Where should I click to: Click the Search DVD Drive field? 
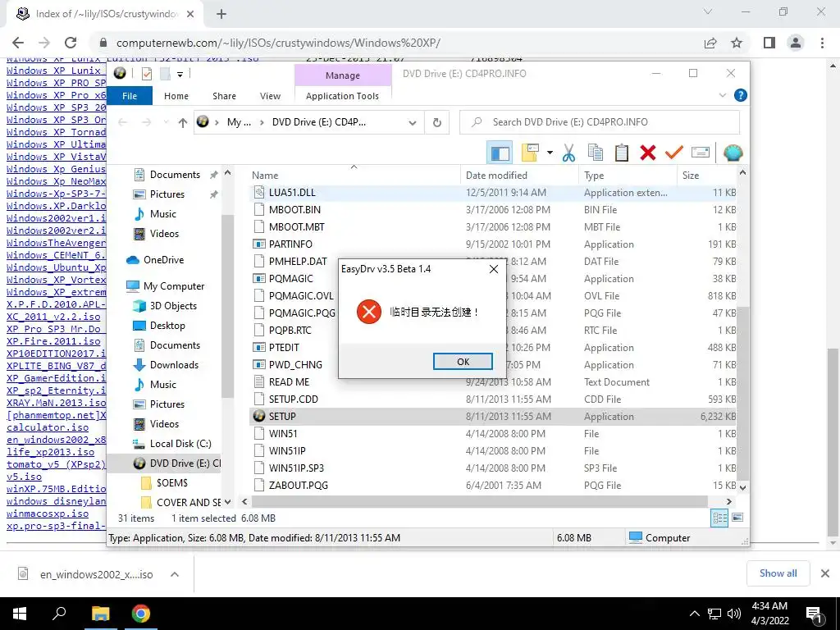(x=600, y=122)
